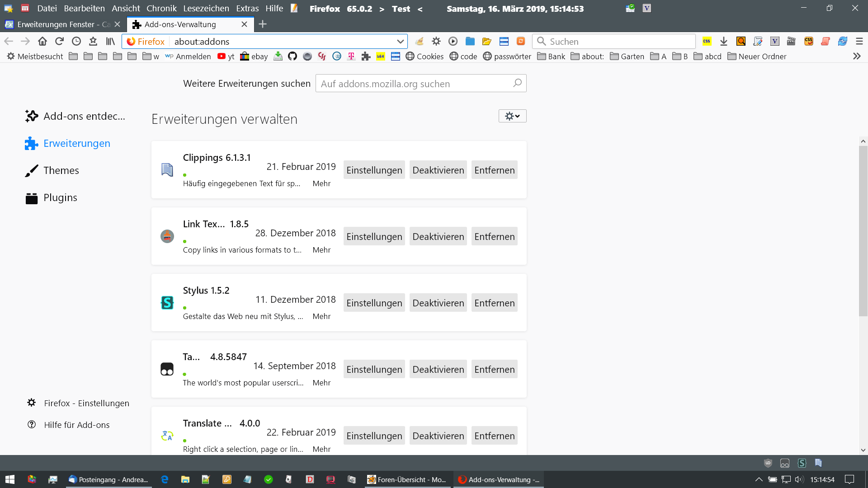The height and width of the screenshot is (488, 868).
Task: Remove the Link Text extension
Action: point(494,236)
